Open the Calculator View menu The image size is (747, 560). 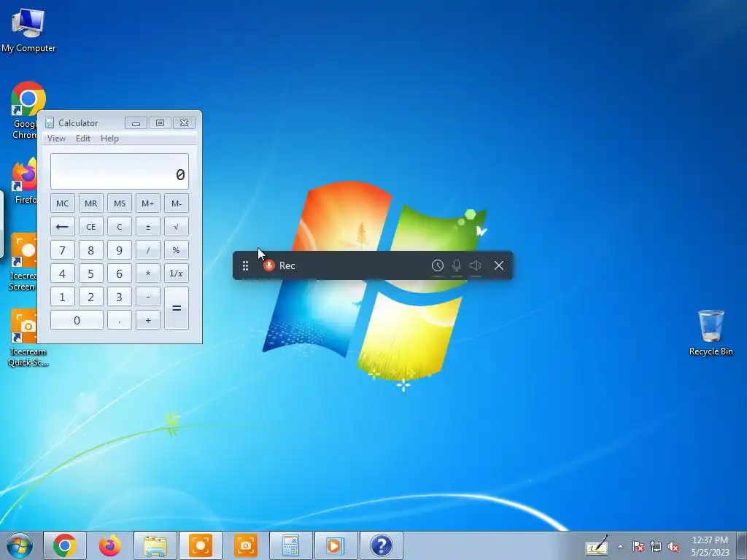point(56,139)
